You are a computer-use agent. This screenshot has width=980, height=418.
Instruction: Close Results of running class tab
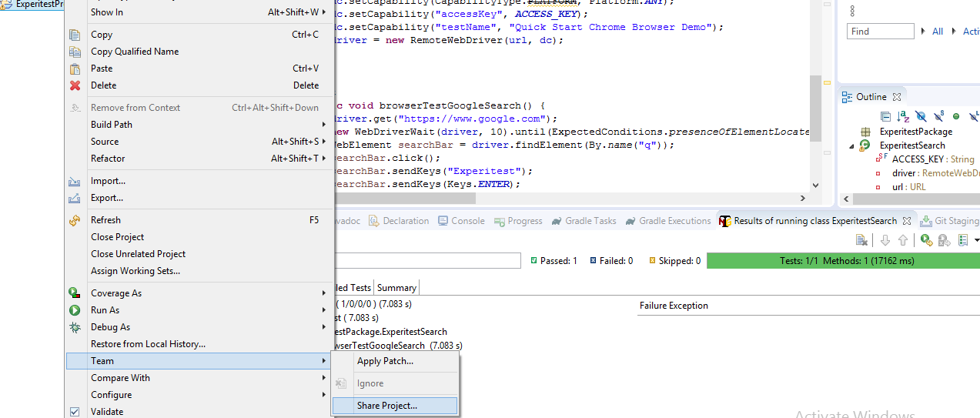906,221
